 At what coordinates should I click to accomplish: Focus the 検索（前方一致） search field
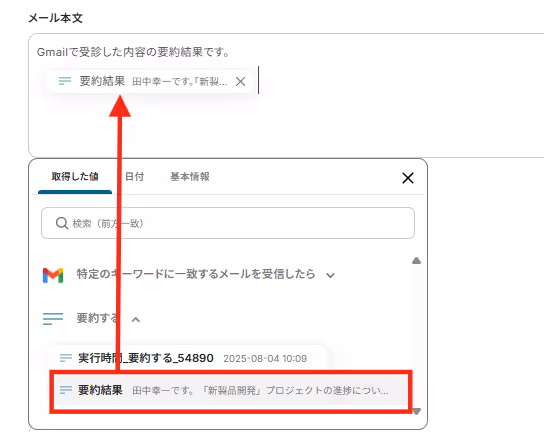click(x=228, y=223)
